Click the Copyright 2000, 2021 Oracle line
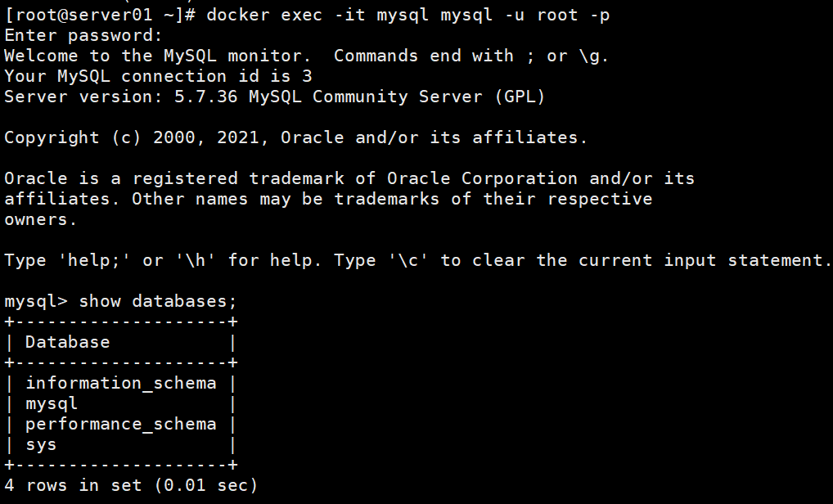The width and height of the screenshot is (833, 504). point(296,137)
